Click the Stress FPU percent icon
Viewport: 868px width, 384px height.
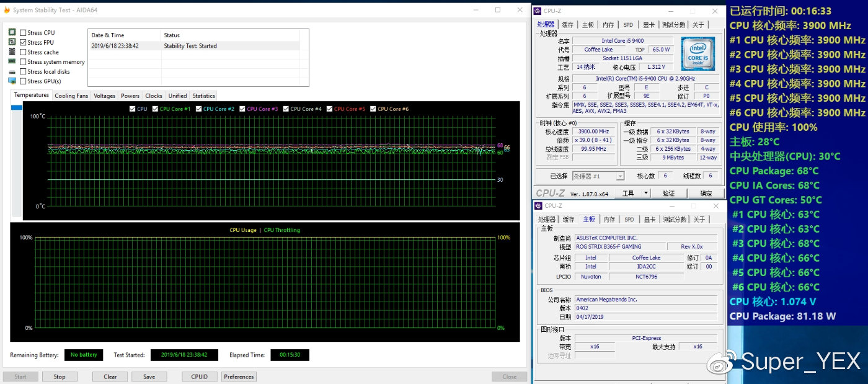[12, 42]
